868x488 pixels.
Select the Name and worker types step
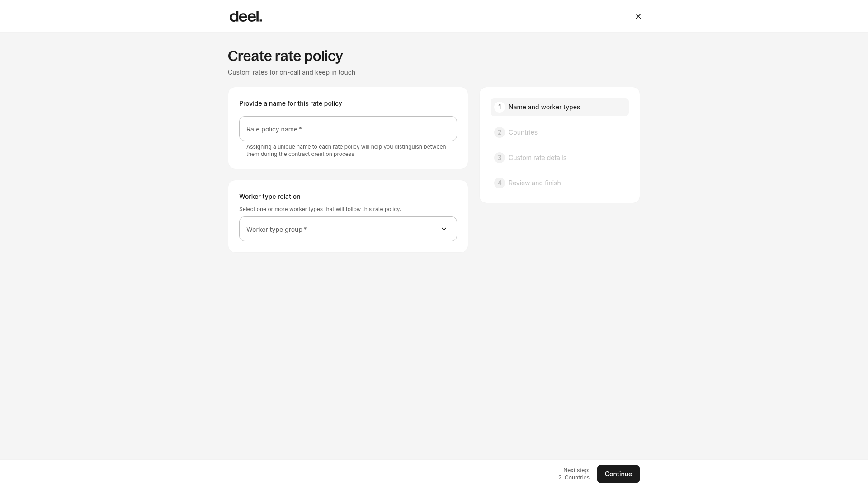pyautogui.click(x=560, y=107)
